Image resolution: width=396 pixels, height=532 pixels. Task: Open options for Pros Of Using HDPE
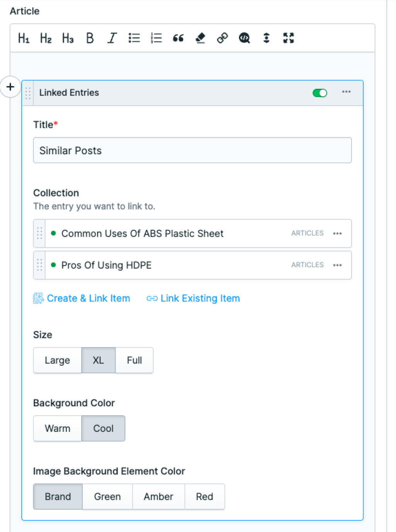coord(338,265)
